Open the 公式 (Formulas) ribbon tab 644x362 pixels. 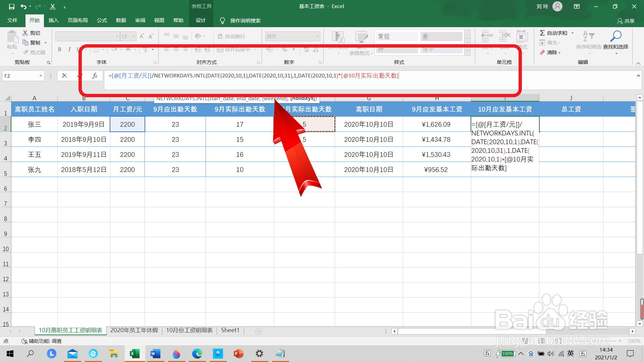pos(102,20)
